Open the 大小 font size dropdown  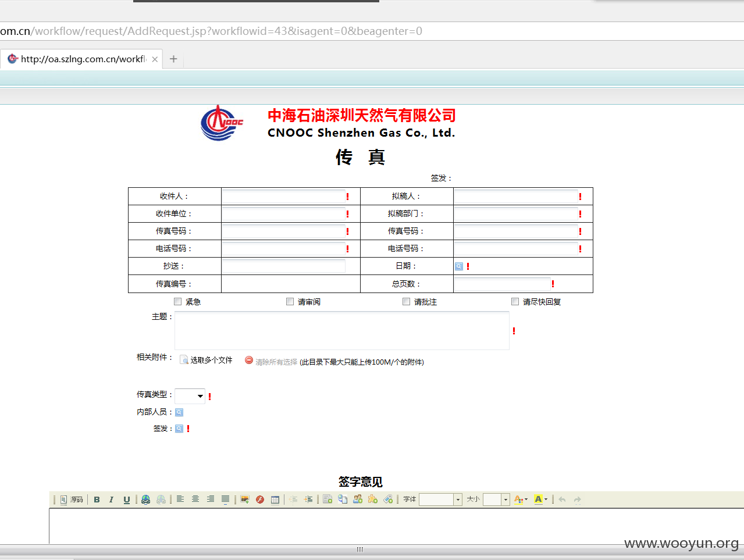(496, 500)
